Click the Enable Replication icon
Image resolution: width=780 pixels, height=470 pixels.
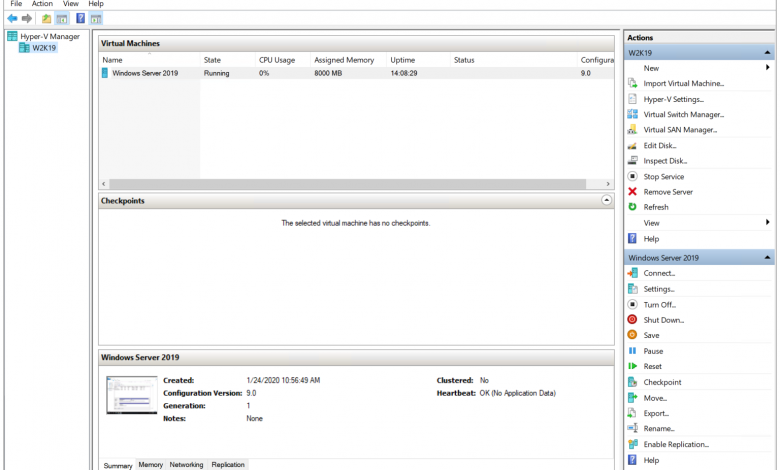pyautogui.click(x=632, y=444)
